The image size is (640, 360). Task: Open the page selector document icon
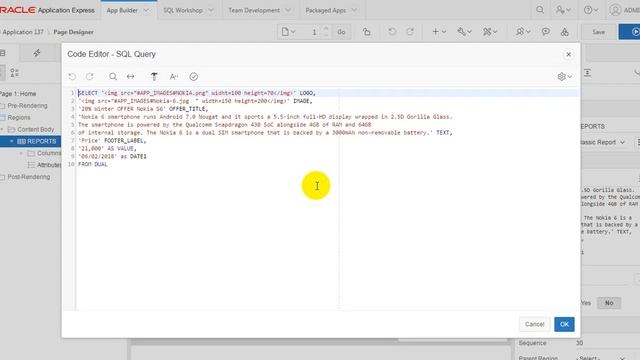tap(288, 32)
